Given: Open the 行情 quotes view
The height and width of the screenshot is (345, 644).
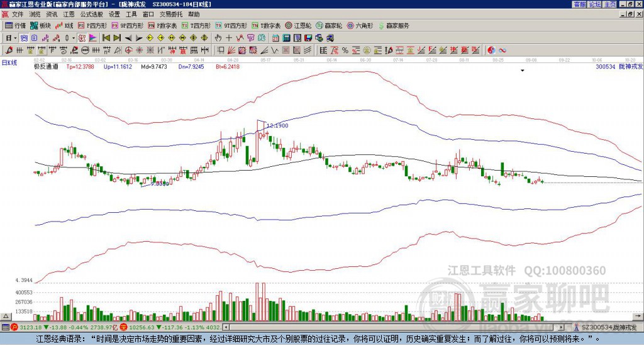Looking at the screenshot, I should pos(15,25).
